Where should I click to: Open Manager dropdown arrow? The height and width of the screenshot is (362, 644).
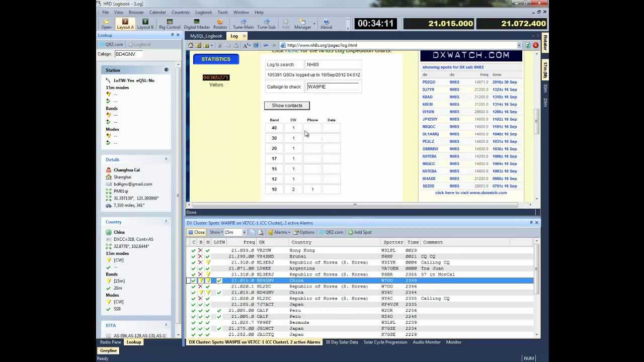pos(314,24)
